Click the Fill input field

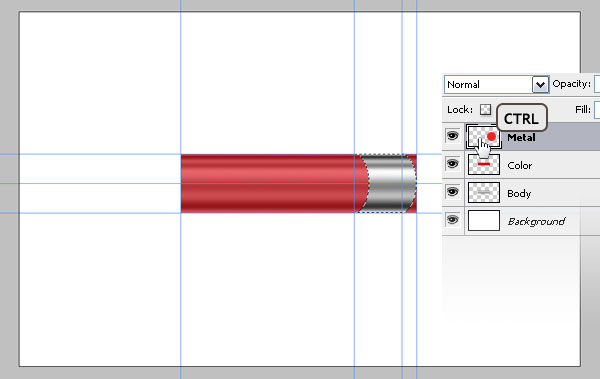click(x=597, y=110)
